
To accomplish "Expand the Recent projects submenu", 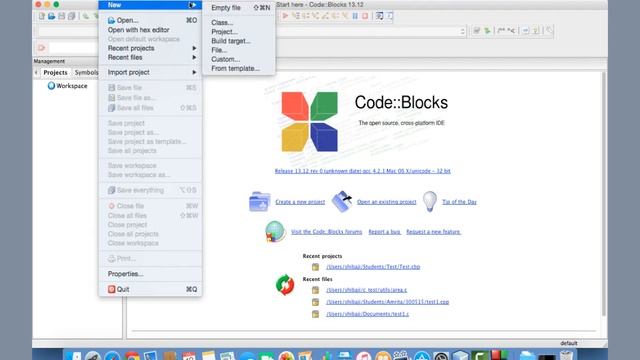I will [150, 48].
